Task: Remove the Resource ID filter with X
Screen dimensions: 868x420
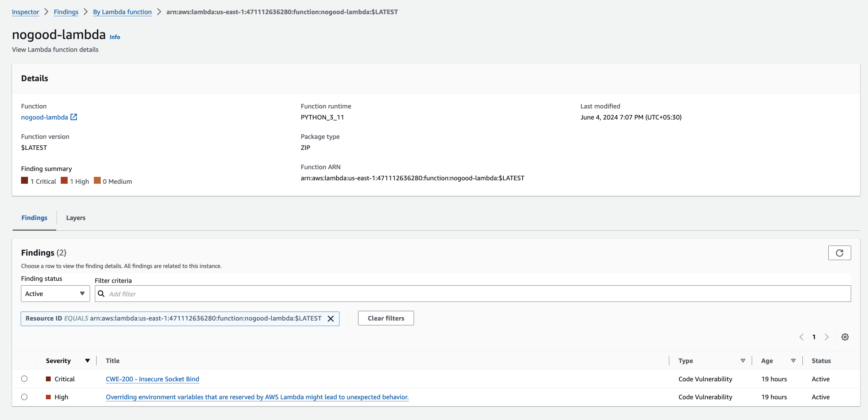Action: click(331, 318)
